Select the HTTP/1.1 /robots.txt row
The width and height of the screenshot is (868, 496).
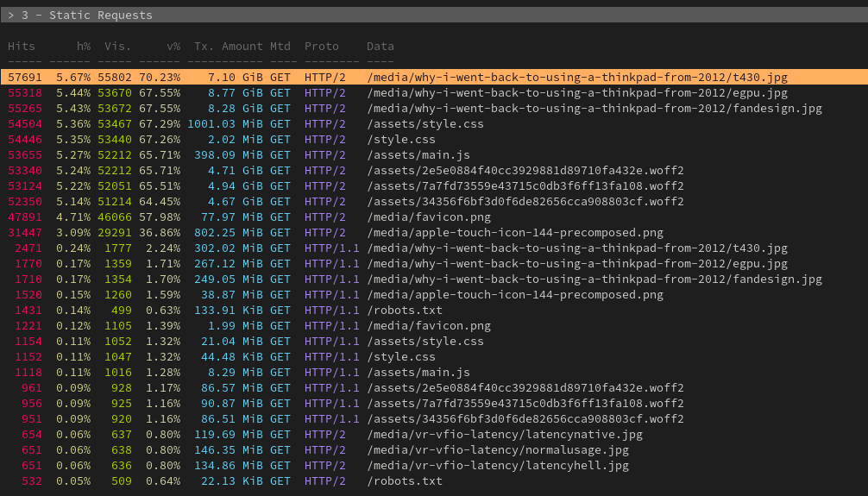click(404, 311)
